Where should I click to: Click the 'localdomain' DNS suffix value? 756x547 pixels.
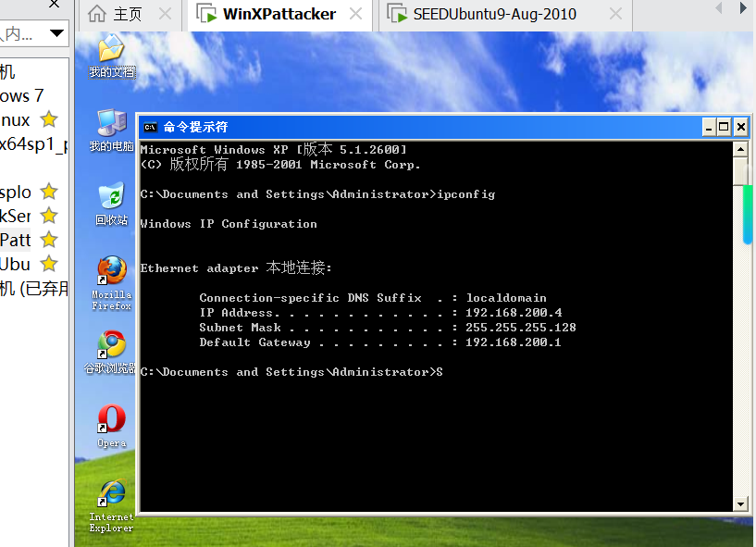click(x=506, y=298)
